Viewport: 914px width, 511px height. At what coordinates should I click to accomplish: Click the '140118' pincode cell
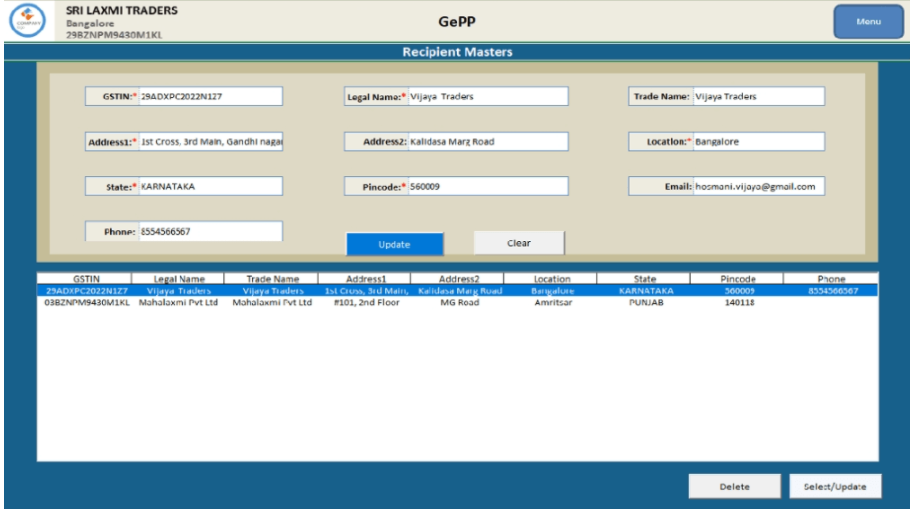coord(739,302)
